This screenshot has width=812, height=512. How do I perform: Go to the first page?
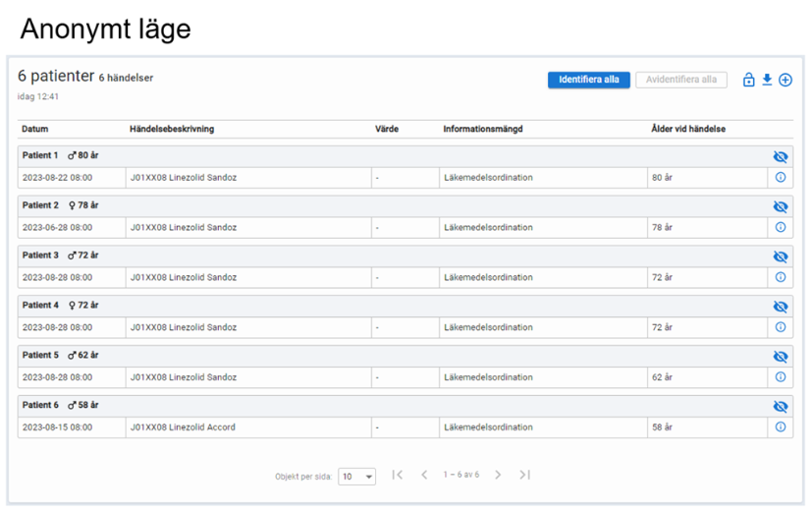pyautogui.click(x=398, y=475)
